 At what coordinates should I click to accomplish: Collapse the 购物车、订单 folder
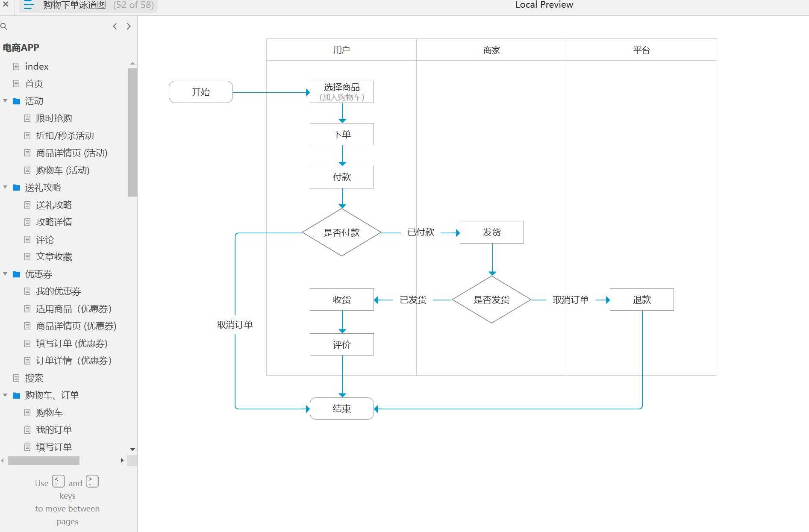[x=6, y=395]
